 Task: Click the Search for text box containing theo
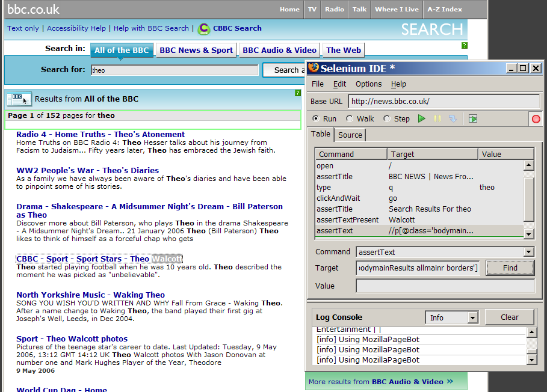tap(175, 70)
